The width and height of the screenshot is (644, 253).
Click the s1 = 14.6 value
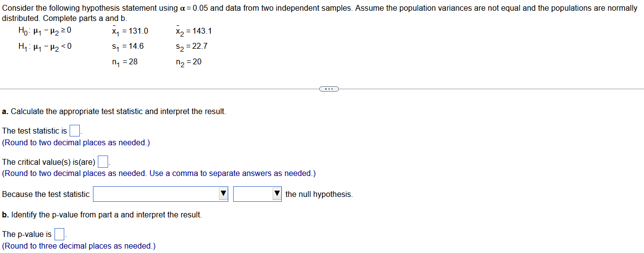click(x=128, y=46)
